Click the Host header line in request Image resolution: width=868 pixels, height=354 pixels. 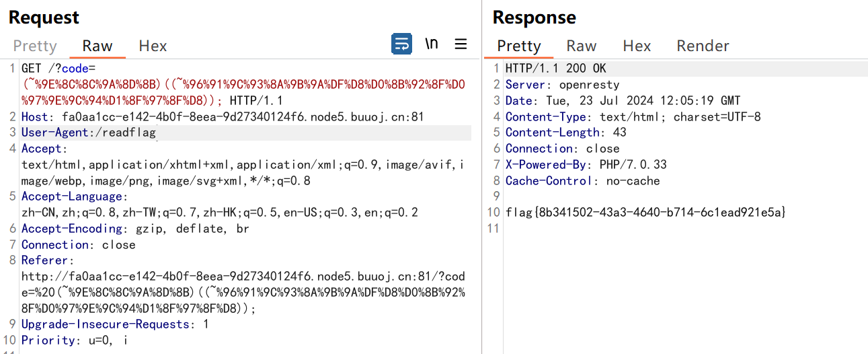(x=223, y=117)
